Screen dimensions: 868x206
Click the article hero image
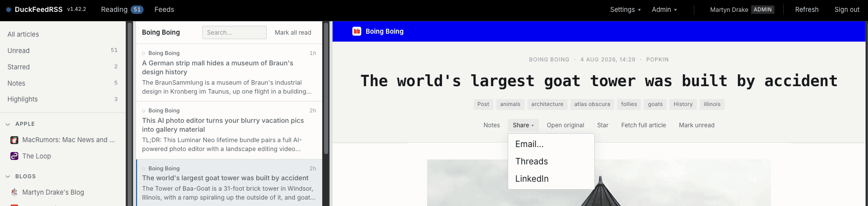[599, 183]
